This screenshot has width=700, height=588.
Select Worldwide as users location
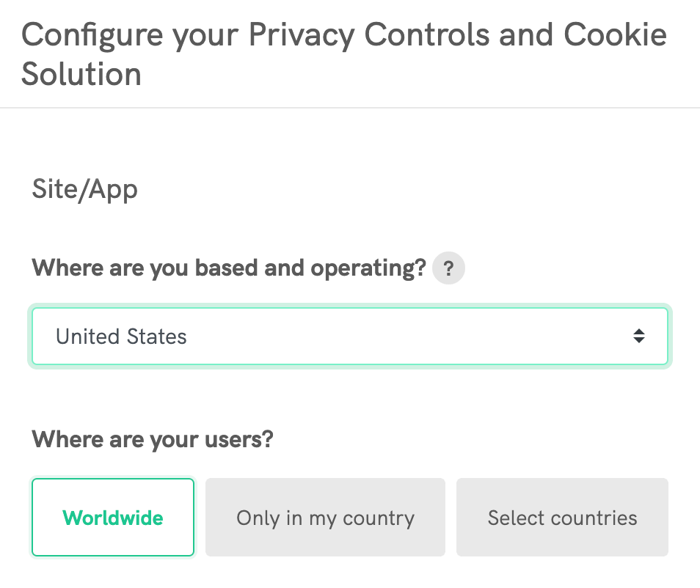[113, 518]
